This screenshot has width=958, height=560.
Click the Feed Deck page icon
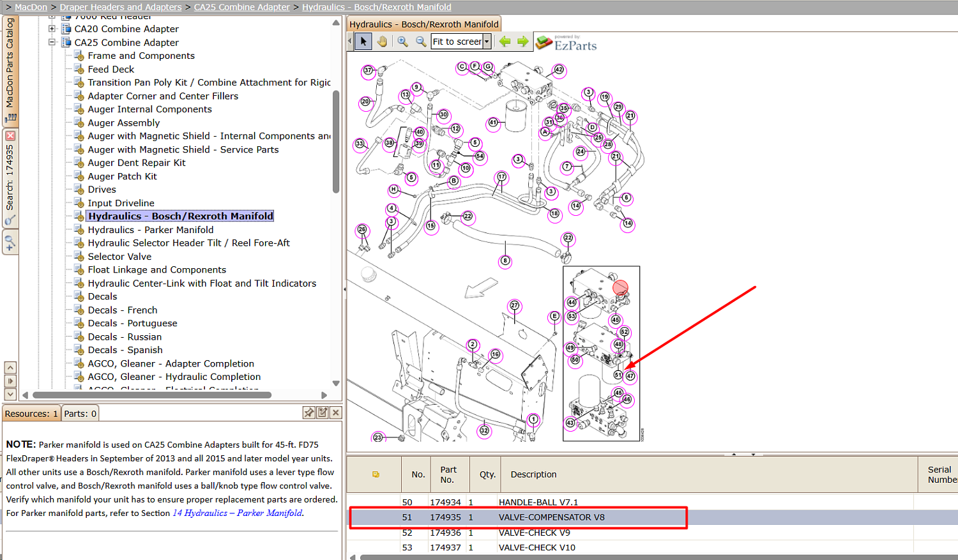79,69
